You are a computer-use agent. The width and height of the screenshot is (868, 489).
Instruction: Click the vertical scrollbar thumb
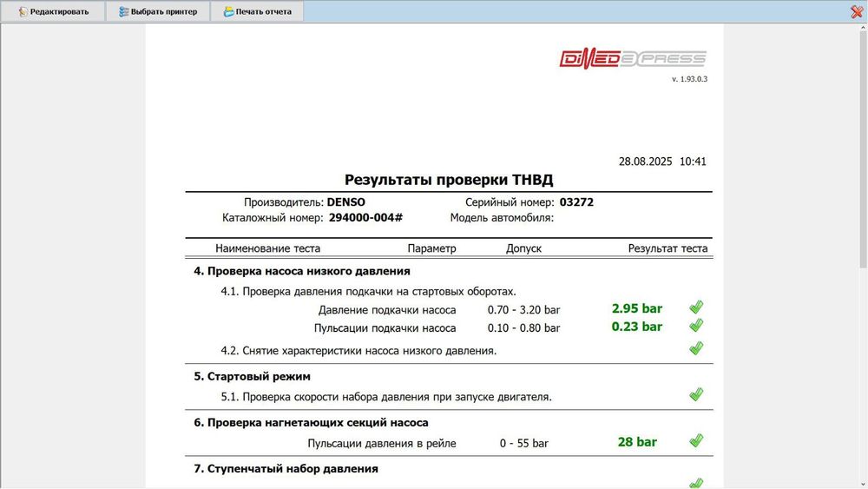tap(863, 149)
